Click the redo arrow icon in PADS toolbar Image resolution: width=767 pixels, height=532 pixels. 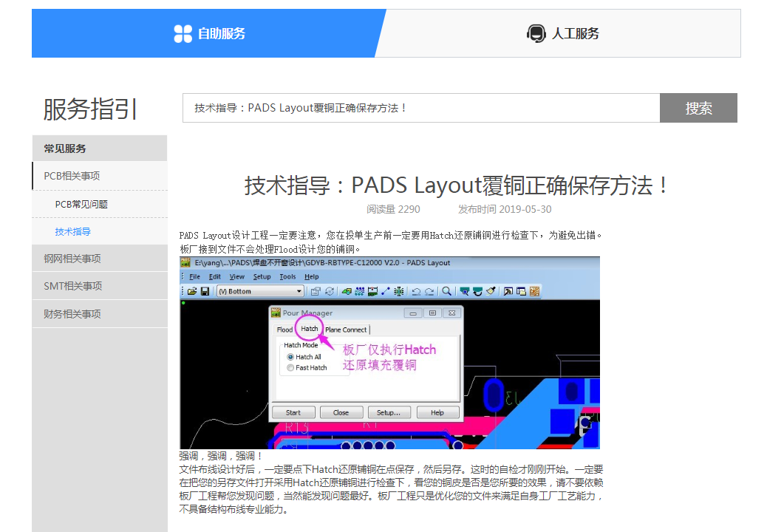429,292
